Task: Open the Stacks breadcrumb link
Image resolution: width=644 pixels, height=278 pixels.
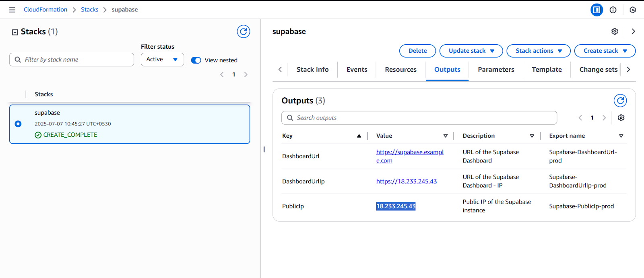Action: coord(89,10)
